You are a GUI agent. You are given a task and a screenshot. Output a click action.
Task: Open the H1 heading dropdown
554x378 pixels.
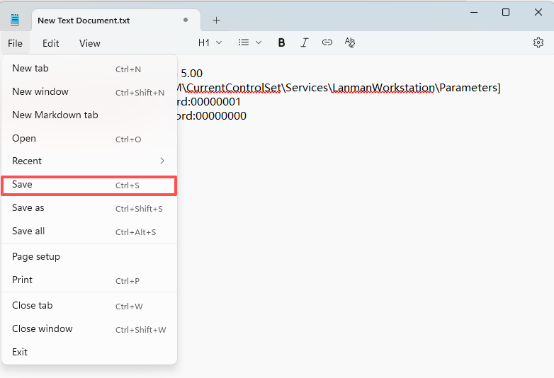point(210,43)
